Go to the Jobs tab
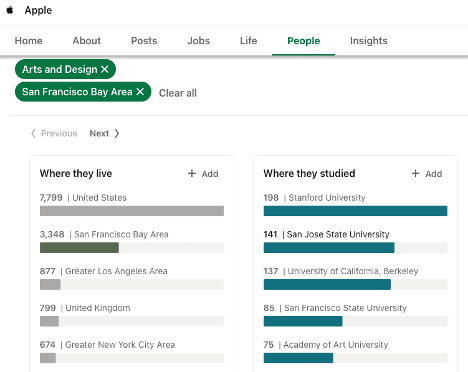Screen dimensions: 468x372 199,41
